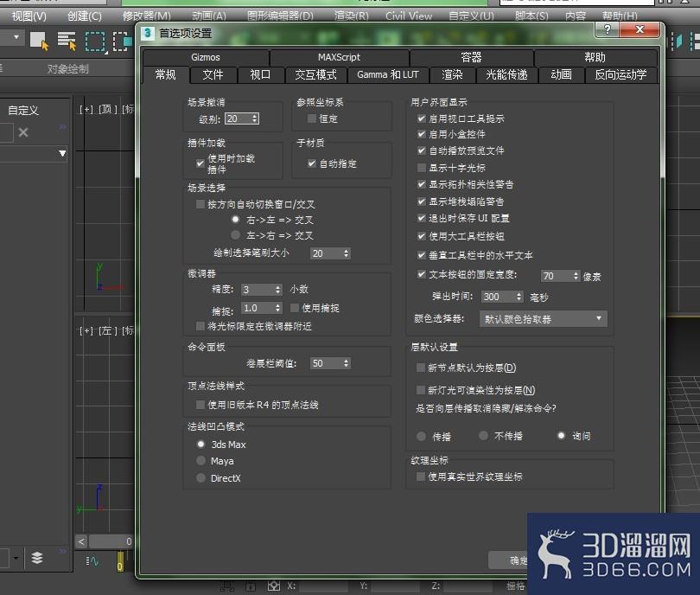
Task: Open the 光能传递 tab
Action: (x=506, y=74)
